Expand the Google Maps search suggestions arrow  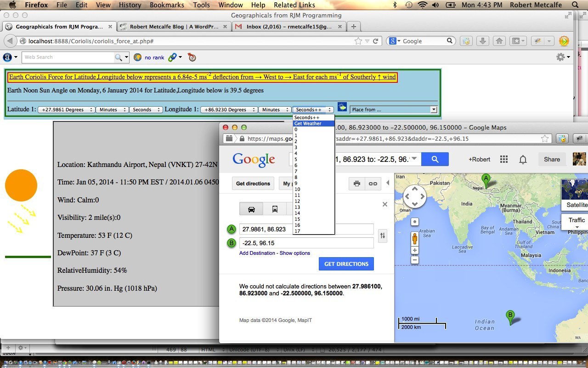415,159
